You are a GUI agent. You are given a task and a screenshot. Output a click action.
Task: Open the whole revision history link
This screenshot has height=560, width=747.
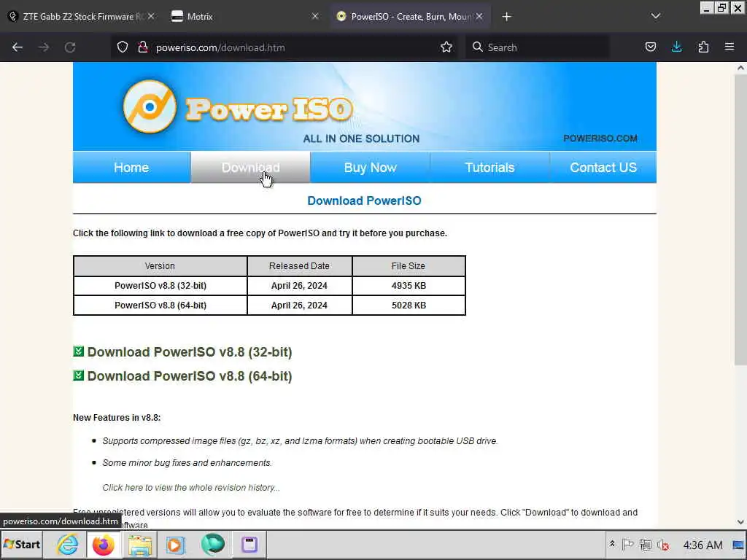[191, 488]
